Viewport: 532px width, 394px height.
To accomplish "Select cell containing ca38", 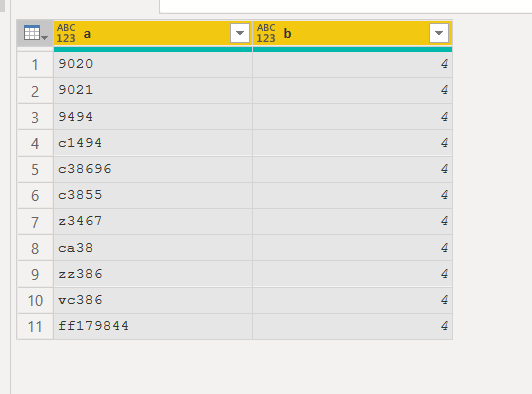I will tap(153, 248).
